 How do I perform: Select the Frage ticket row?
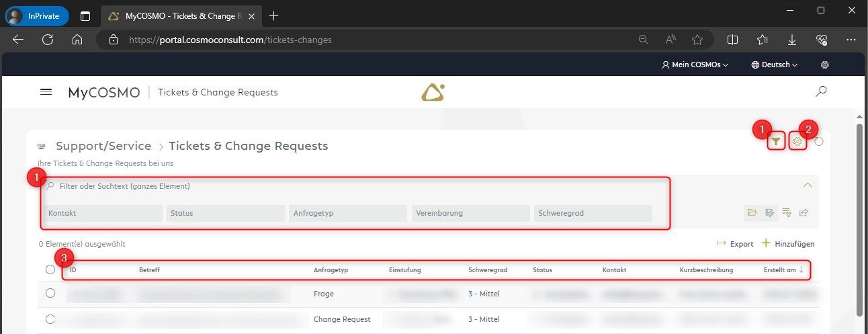(50, 293)
